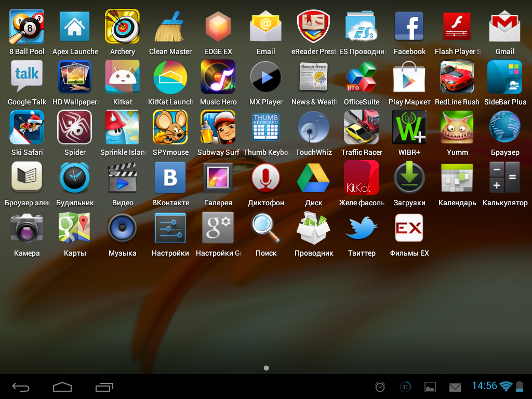The width and height of the screenshot is (532, 399).
Task: Open the Камера app
Action: 26,228
